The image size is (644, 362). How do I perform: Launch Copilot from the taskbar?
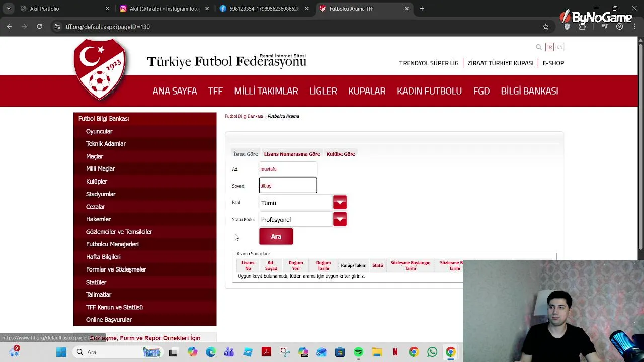[x=192, y=352]
